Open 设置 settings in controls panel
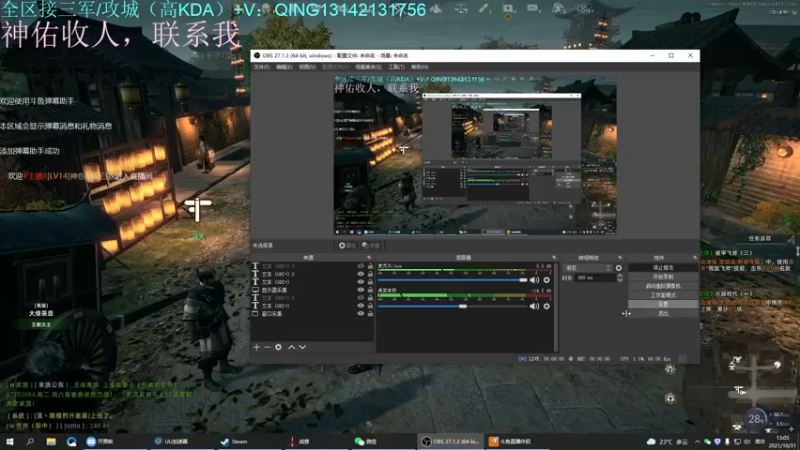Viewport: 800px width, 450px height. point(663,304)
